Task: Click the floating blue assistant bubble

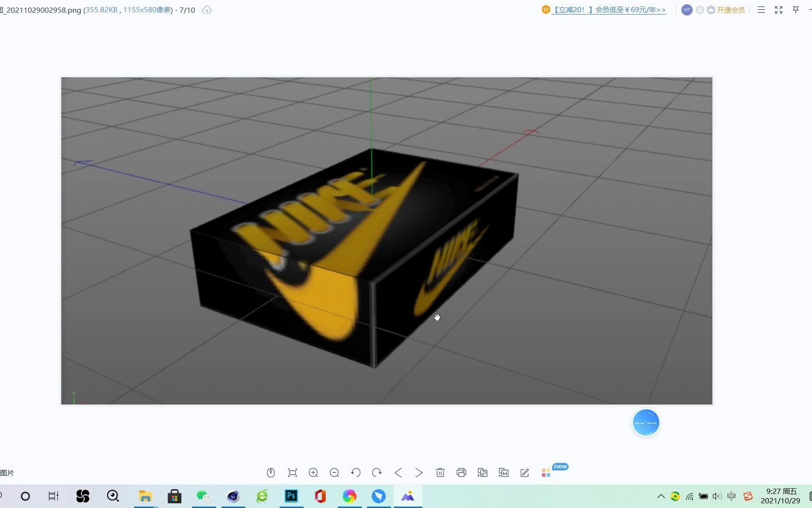Action: coord(646,422)
